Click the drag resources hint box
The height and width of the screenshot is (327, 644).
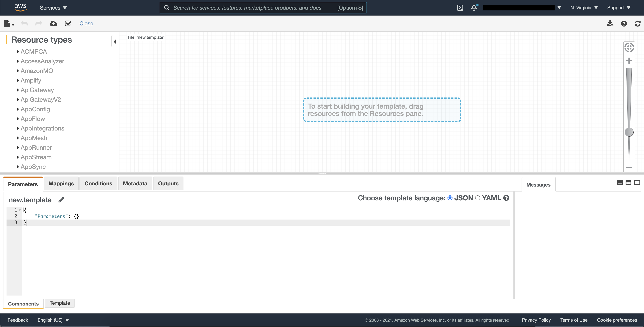pyautogui.click(x=382, y=110)
